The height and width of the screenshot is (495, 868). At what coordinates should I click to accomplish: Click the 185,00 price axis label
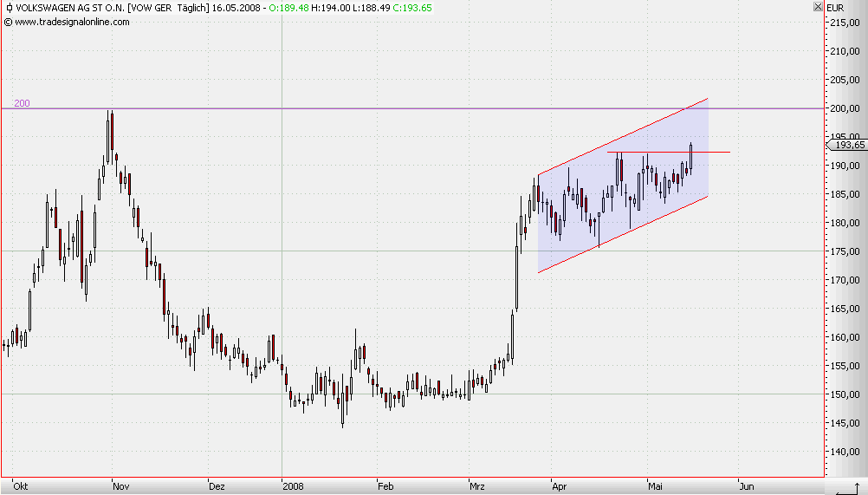pos(845,194)
